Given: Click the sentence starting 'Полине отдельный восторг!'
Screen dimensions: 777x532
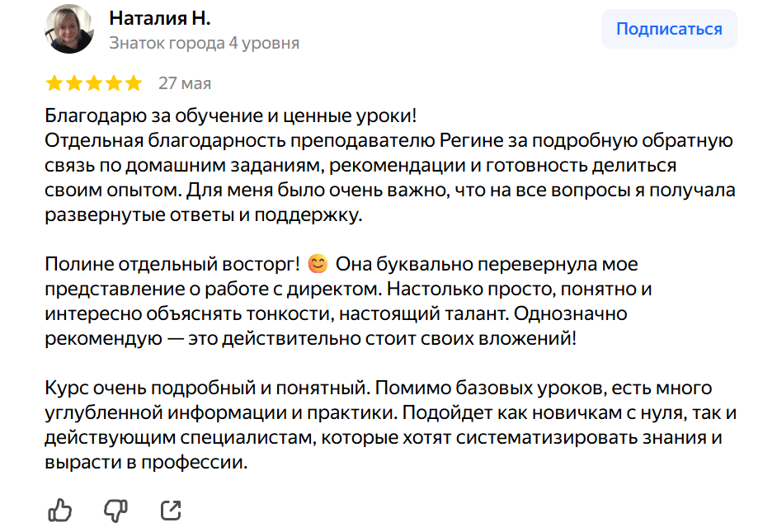Looking at the screenshot, I should click(172, 264).
